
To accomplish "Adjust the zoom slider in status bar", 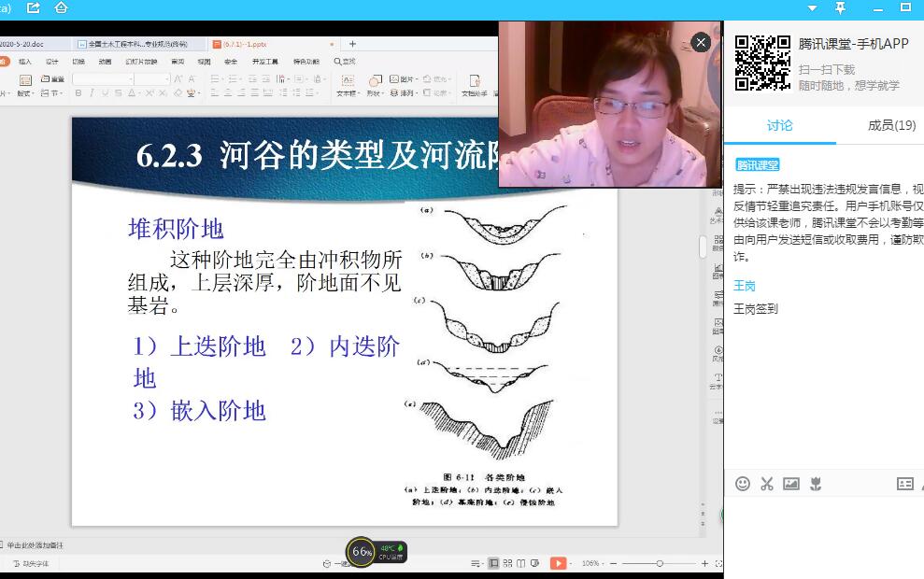I will pyautogui.click(x=660, y=563).
